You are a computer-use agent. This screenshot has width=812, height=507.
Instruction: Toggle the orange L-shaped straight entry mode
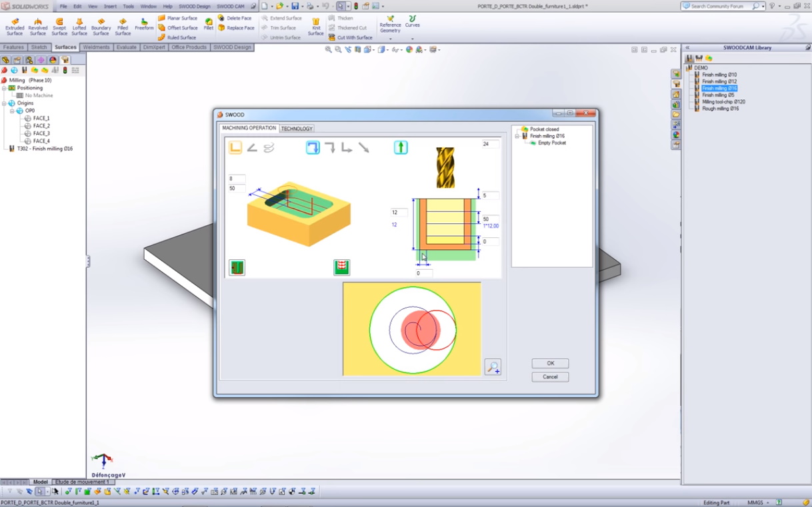(235, 147)
